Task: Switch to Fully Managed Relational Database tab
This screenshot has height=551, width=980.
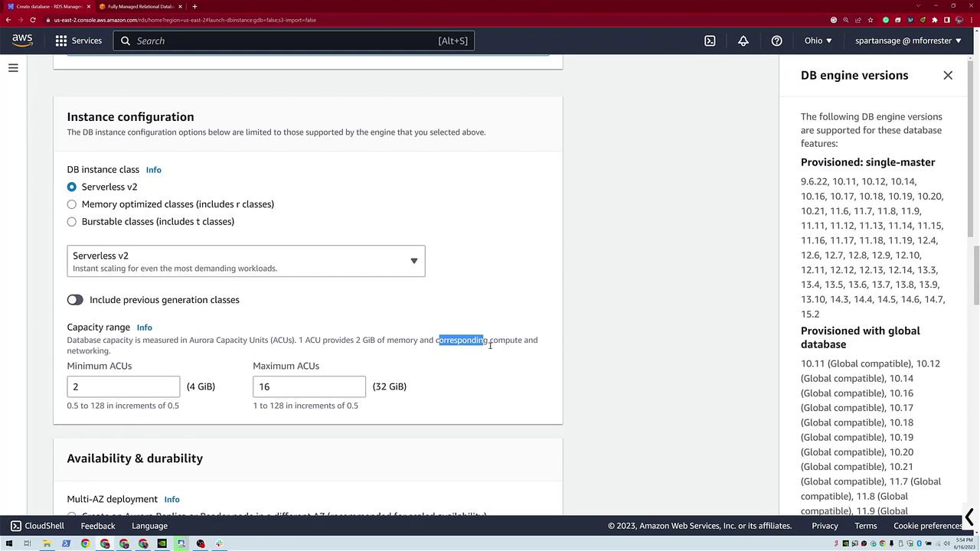Action: [141, 6]
